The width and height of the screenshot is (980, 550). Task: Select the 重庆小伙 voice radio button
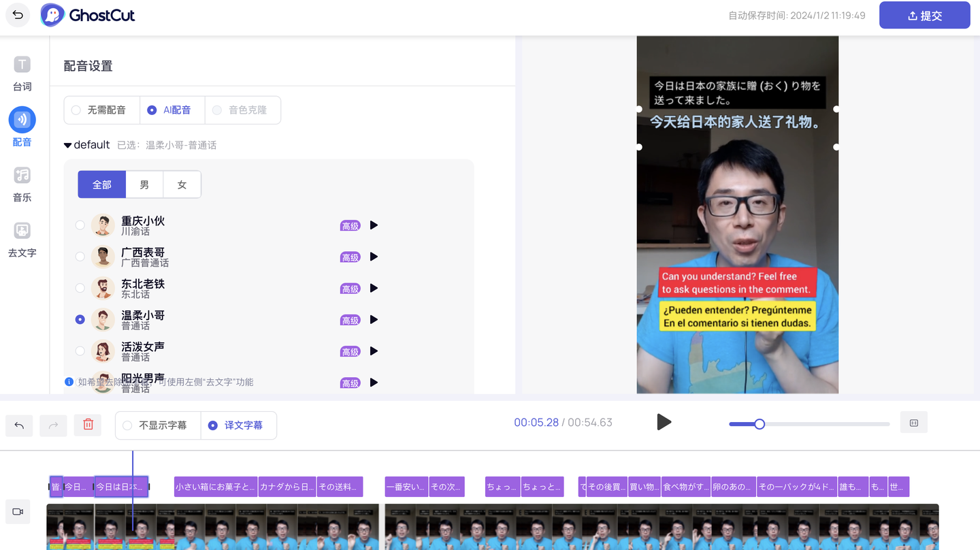(x=80, y=225)
